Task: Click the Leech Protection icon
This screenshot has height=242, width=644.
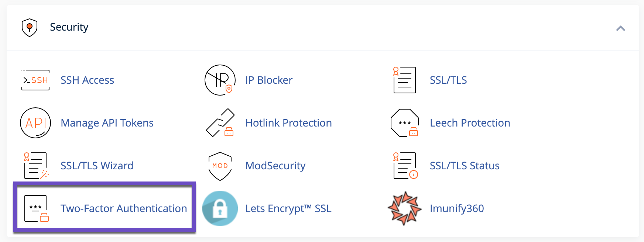Action: coord(405,123)
